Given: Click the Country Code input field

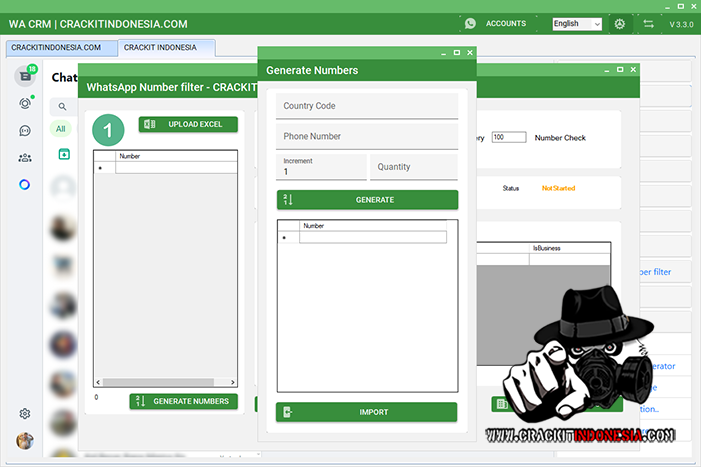Looking at the screenshot, I should (x=367, y=106).
